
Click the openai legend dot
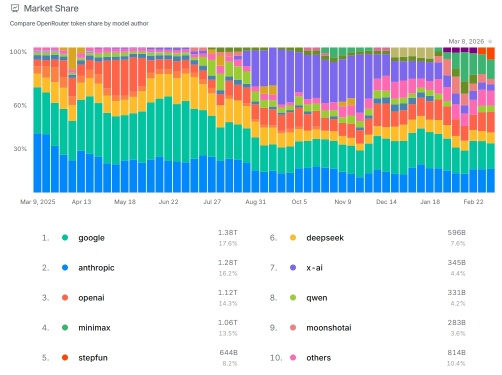[x=65, y=298]
